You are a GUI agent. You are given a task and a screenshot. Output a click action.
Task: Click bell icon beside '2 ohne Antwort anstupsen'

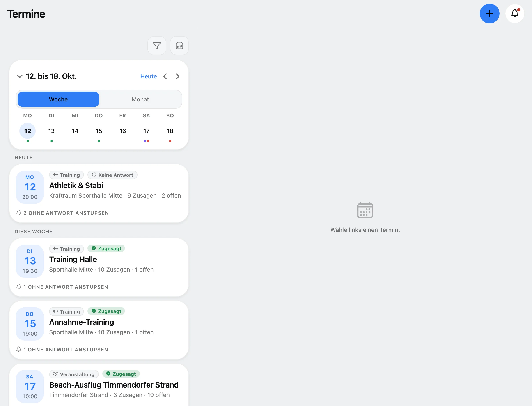[18, 213]
